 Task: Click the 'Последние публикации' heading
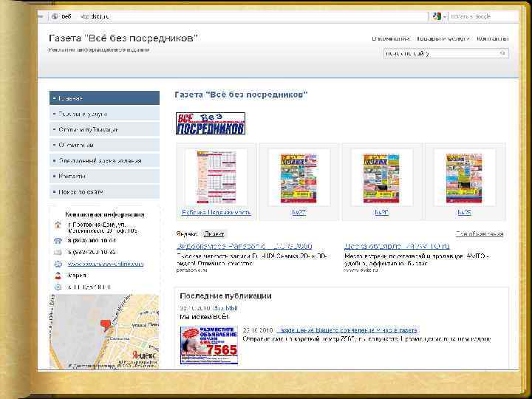[x=225, y=296]
